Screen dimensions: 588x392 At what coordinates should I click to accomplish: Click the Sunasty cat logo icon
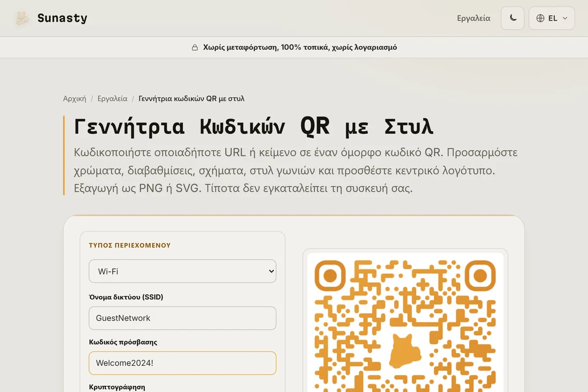coord(22,18)
